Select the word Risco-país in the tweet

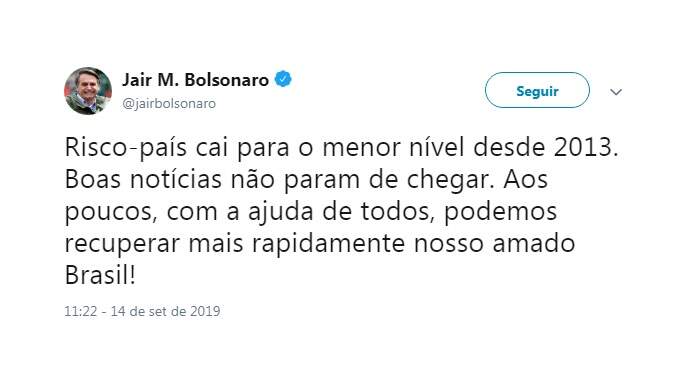(126, 148)
